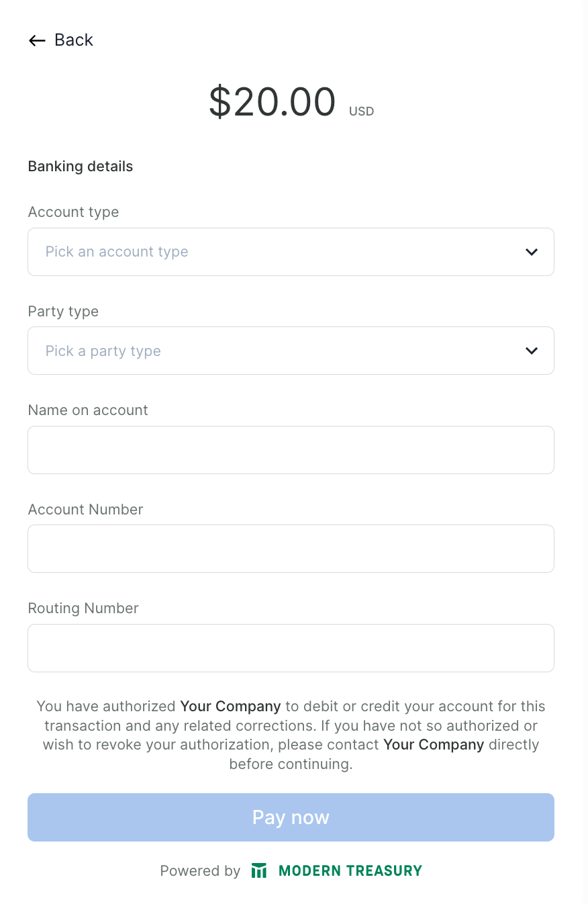Click the Modern Treasury logo icon

click(259, 870)
